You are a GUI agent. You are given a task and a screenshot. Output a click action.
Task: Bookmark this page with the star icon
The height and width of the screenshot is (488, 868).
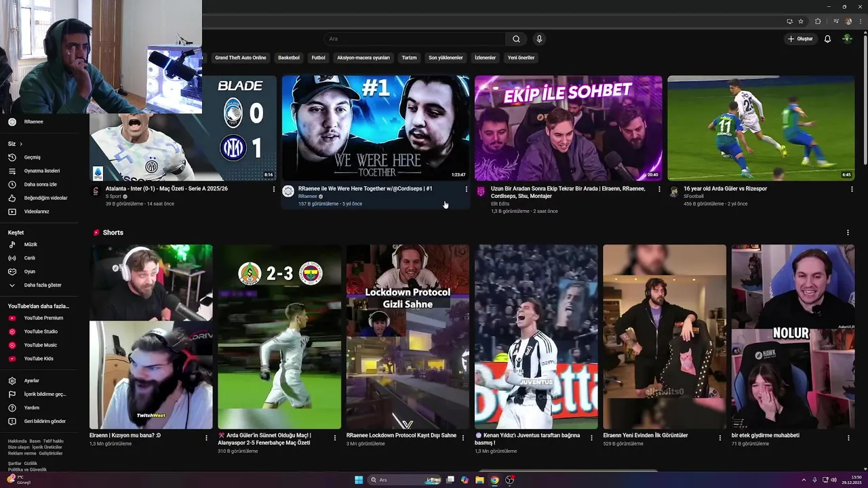(x=801, y=21)
